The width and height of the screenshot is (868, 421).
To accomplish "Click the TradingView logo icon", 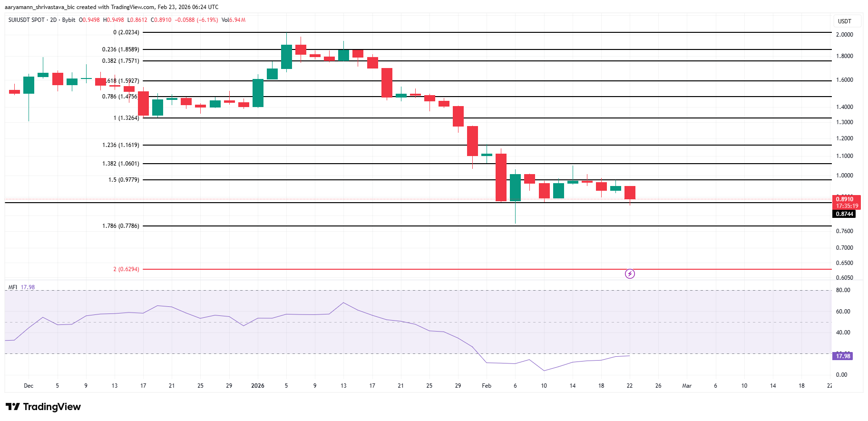I will coord(13,407).
